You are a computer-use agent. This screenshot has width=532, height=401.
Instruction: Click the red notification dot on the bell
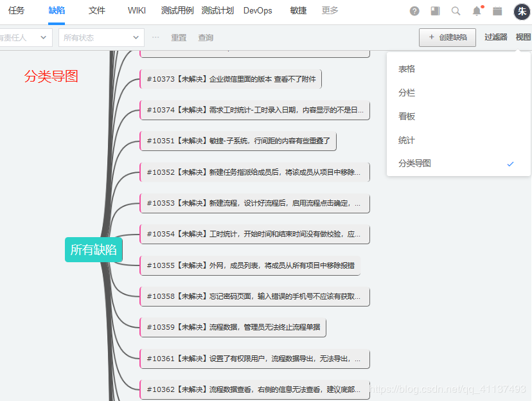(482, 6)
